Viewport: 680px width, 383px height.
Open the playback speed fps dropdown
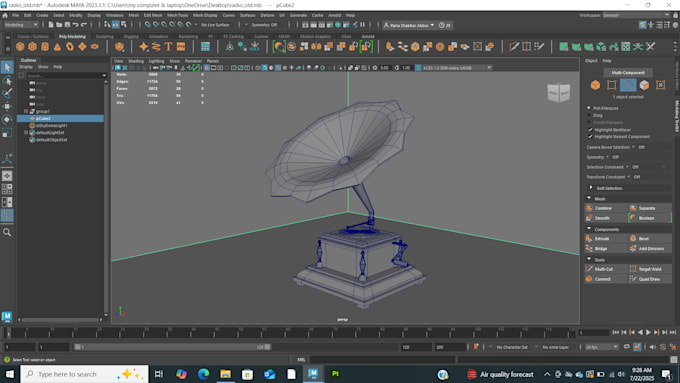[x=602, y=347]
